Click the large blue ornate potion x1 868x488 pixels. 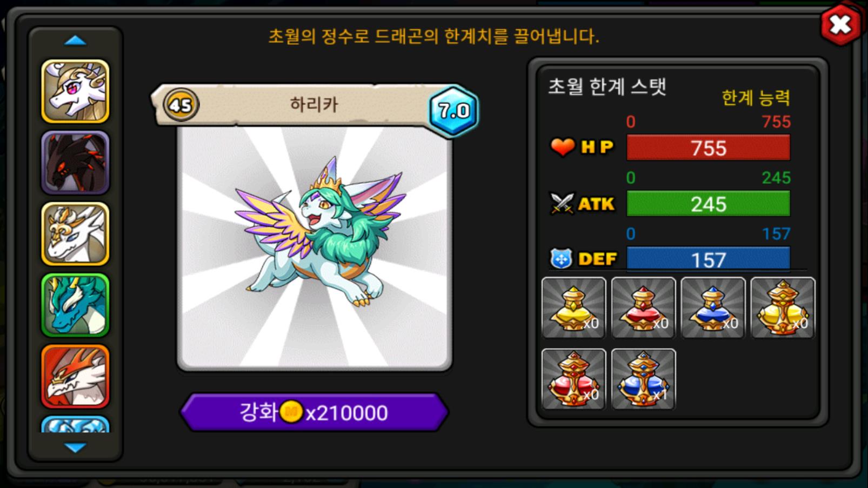pos(643,379)
